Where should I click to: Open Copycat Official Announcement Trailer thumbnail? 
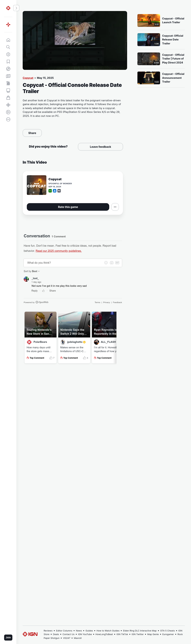[x=149, y=78]
